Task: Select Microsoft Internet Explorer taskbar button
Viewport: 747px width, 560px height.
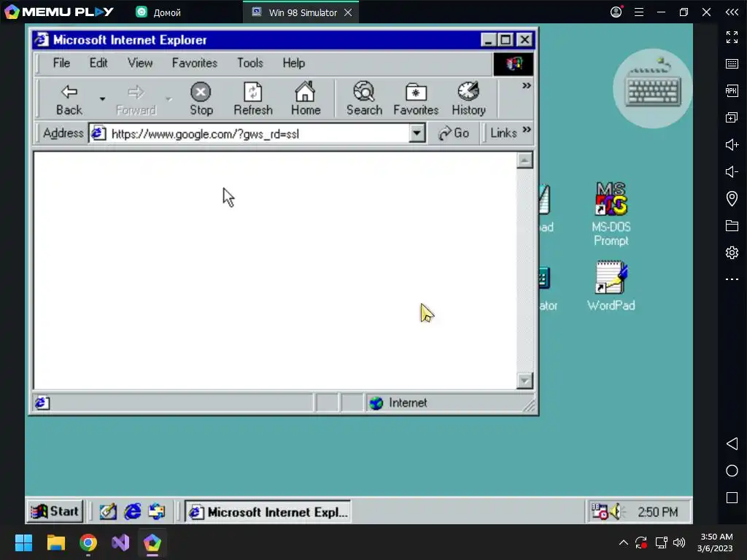Action: pos(268,512)
